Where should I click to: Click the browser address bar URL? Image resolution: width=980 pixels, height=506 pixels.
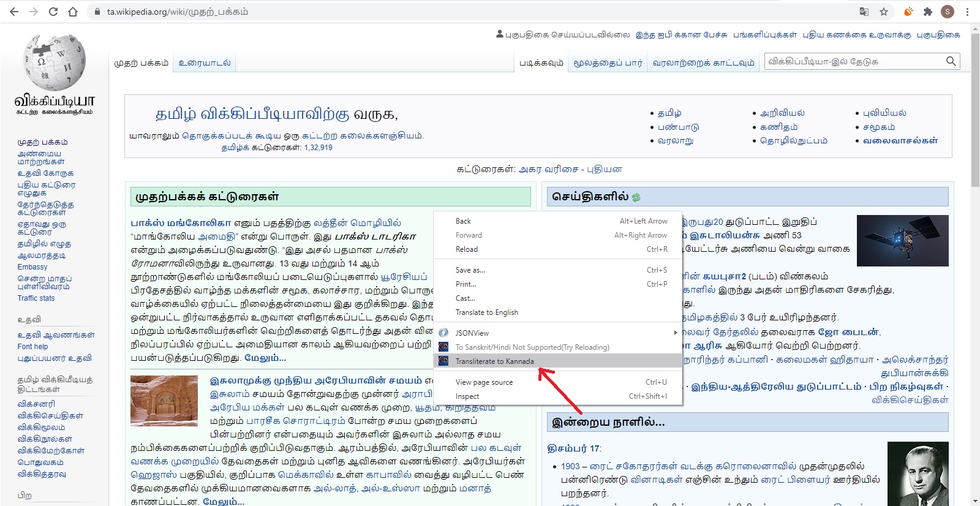coord(178,12)
